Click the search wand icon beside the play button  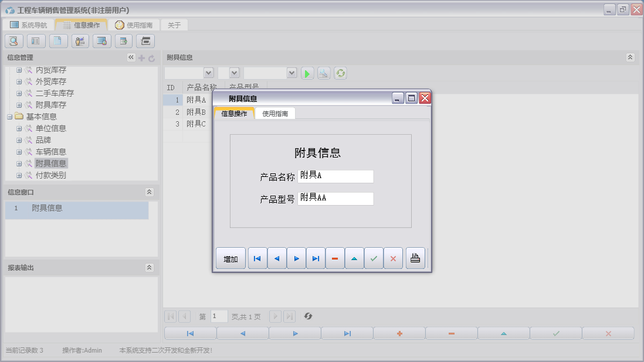pos(324,73)
